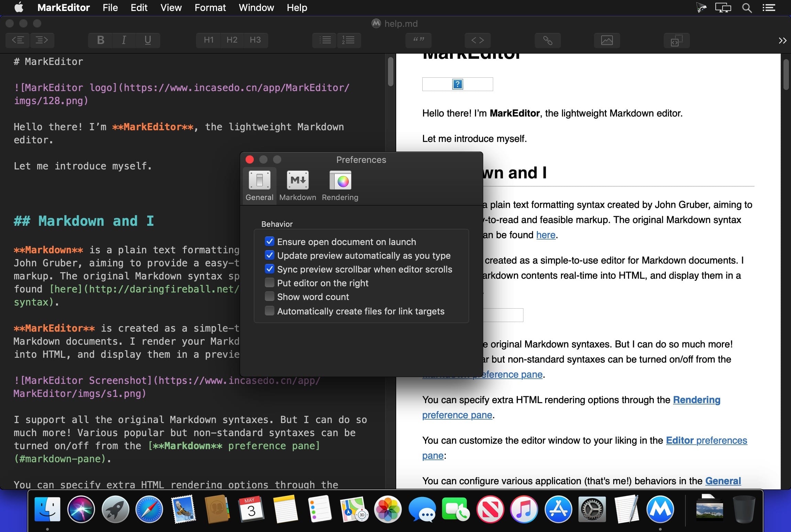
Task: Open the MarkEditor application menu
Action: 64,8
